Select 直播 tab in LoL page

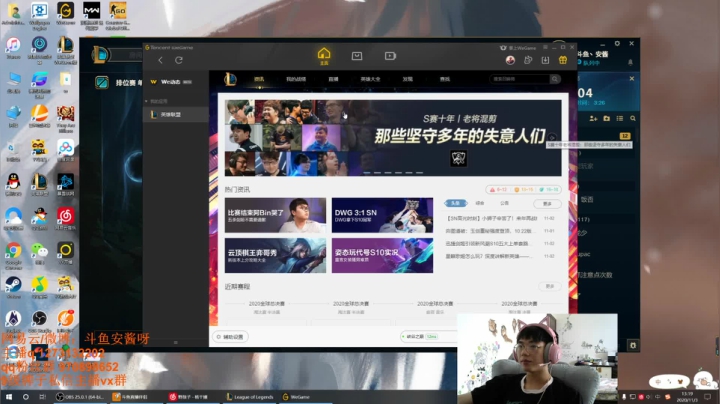tap(333, 79)
